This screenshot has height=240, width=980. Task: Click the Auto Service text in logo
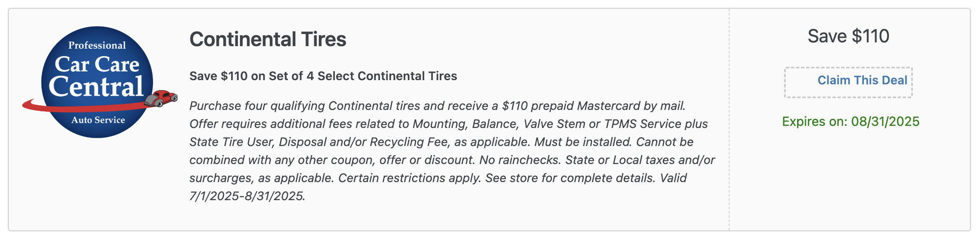(x=98, y=120)
